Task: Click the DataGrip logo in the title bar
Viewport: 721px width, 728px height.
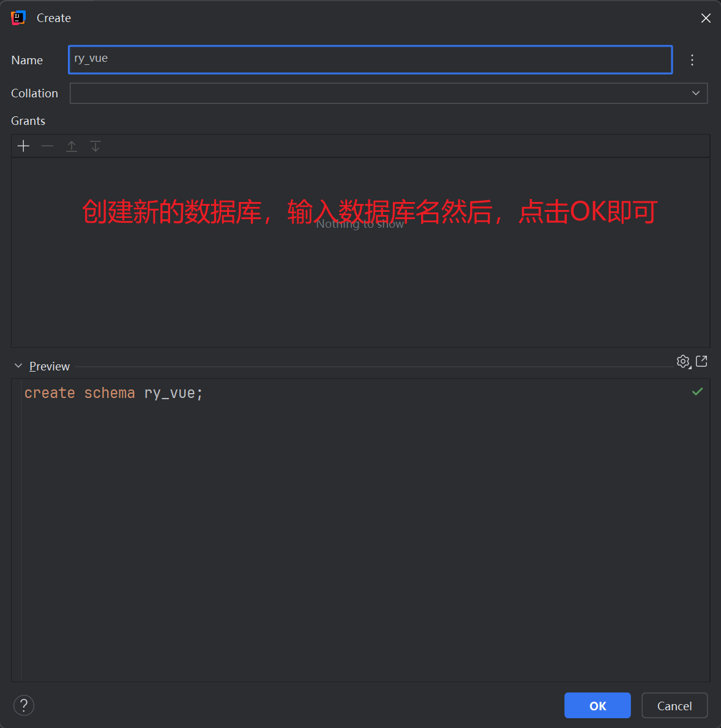Action: tap(18, 18)
